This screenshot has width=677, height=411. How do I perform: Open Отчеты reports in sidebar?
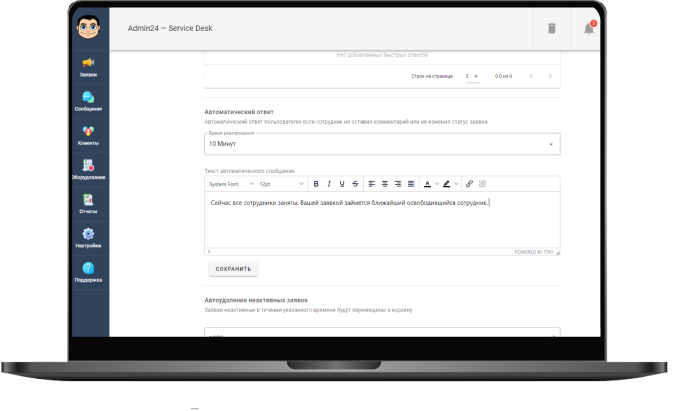pos(88,204)
